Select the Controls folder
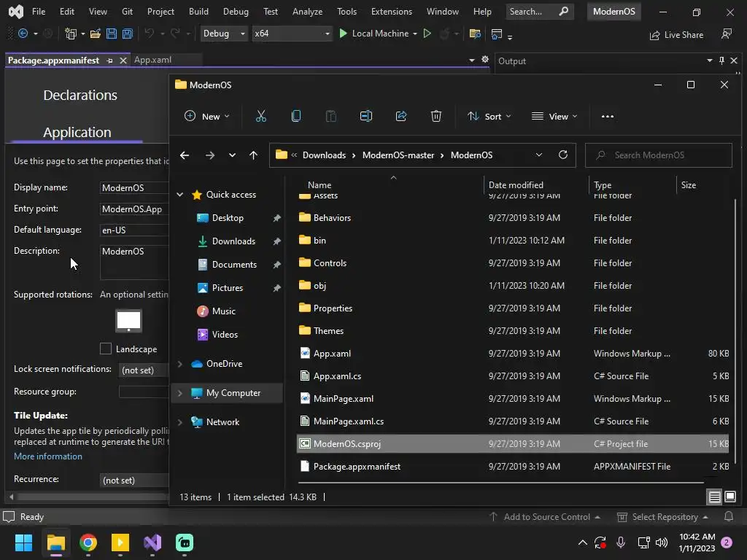 pos(513,262)
